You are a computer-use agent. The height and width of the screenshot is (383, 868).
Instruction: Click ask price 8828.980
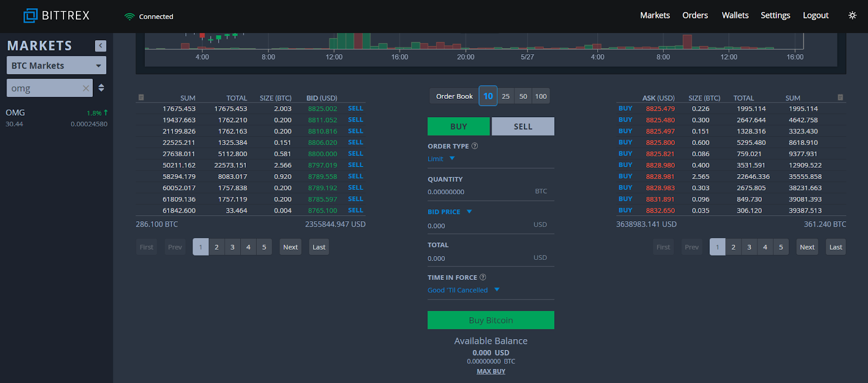[660, 165]
